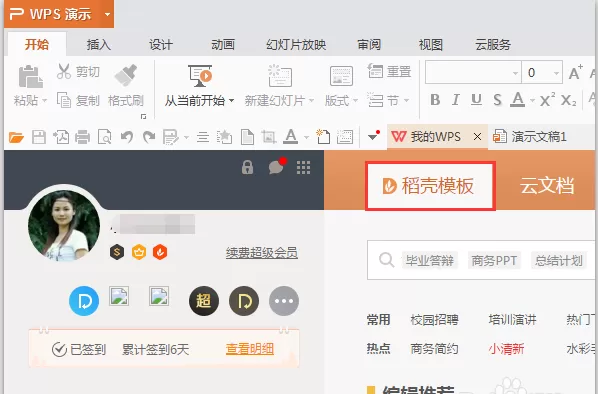The width and height of the screenshot is (598, 394).
Task: Open the WPS 演示 application menu dropdown
Action: click(108, 14)
